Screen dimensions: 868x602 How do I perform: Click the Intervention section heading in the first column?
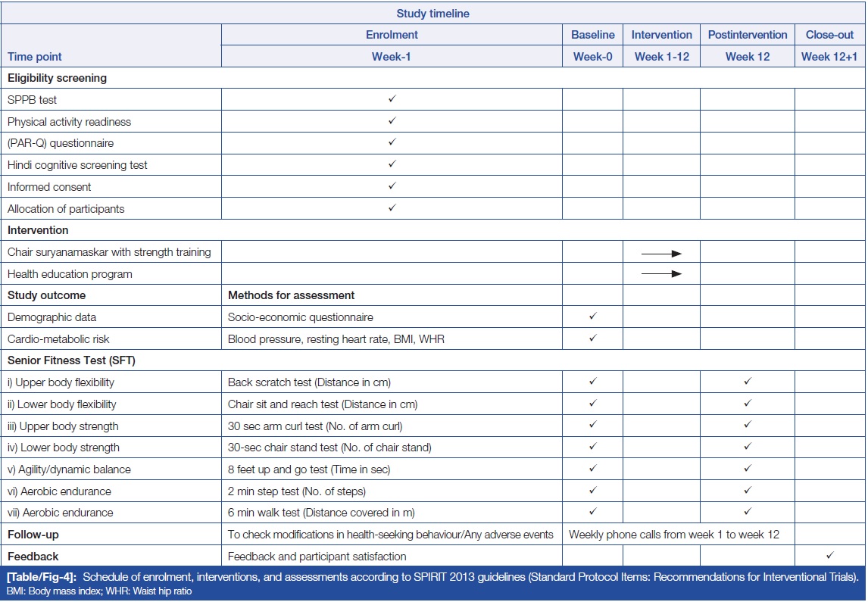[x=38, y=230]
